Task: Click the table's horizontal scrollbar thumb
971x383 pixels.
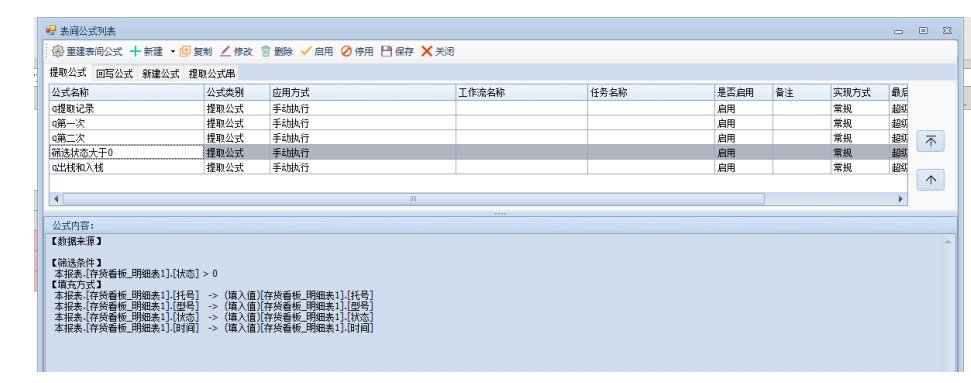Action: click(413, 199)
